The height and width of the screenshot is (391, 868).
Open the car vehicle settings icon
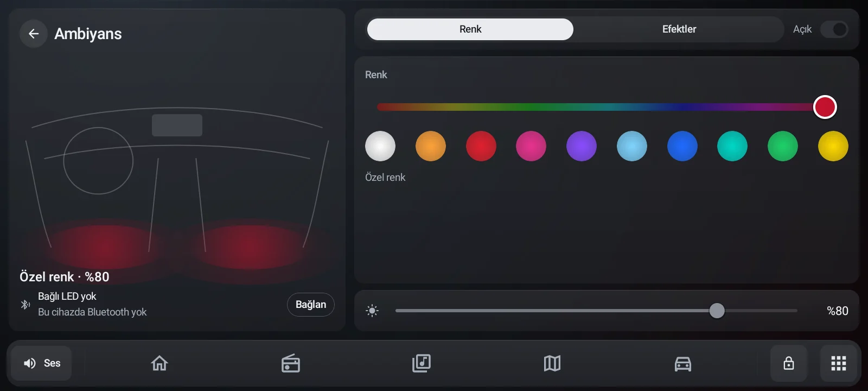(x=683, y=363)
